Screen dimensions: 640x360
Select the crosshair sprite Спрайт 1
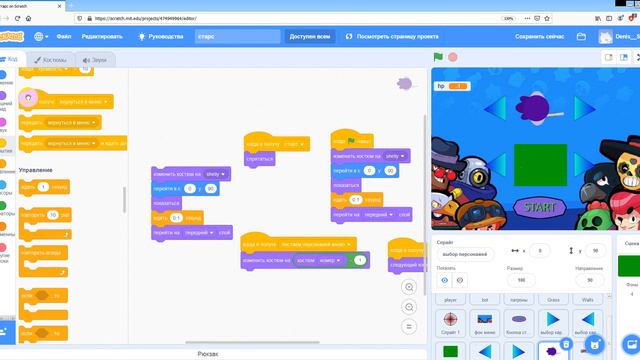450,323
